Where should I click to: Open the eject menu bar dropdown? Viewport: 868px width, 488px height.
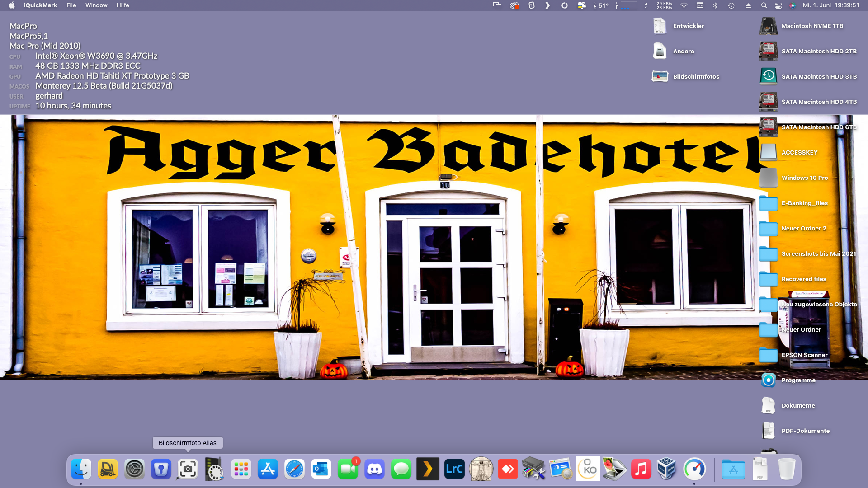point(748,5)
